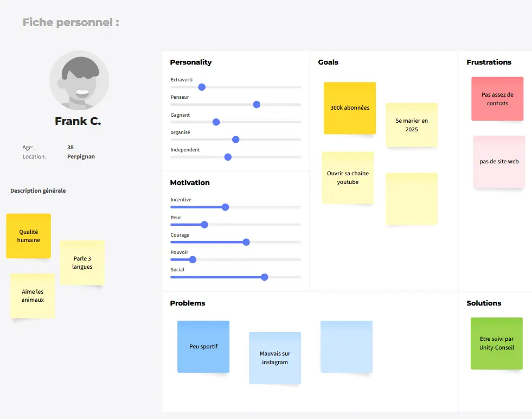Select the 'Parle 3 langues' note
The image size is (532, 419).
(82, 263)
